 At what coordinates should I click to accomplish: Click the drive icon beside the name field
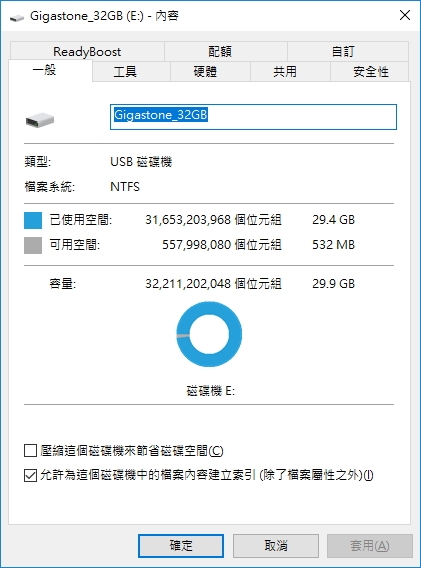pos(40,120)
